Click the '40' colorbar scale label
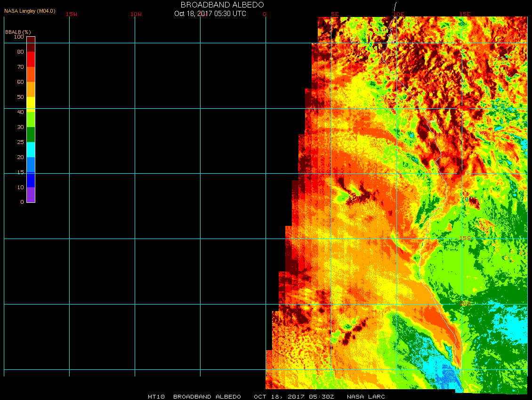The height and width of the screenshot is (400, 532). (x=21, y=112)
